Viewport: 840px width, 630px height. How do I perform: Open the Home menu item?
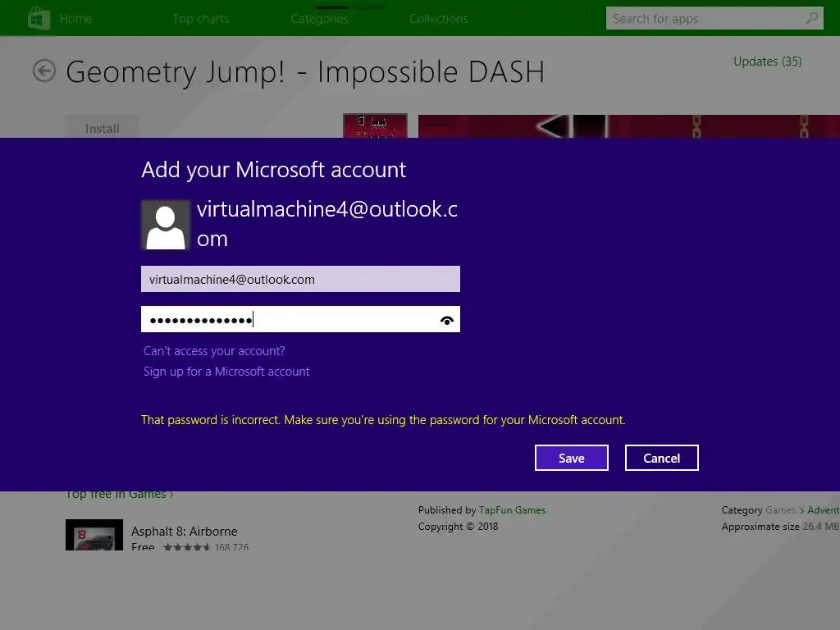click(x=75, y=19)
